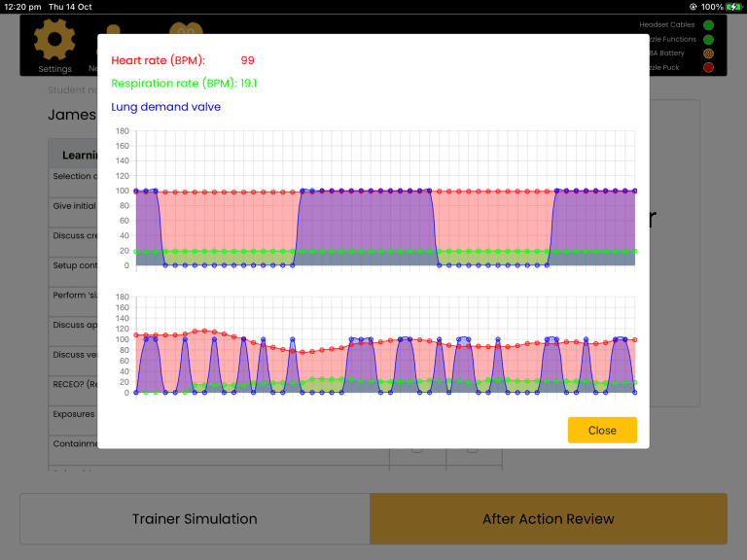Close the vitals chart dialog
The width and height of the screenshot is (747, 560).
pyautogui.click(x=602, y=430)
